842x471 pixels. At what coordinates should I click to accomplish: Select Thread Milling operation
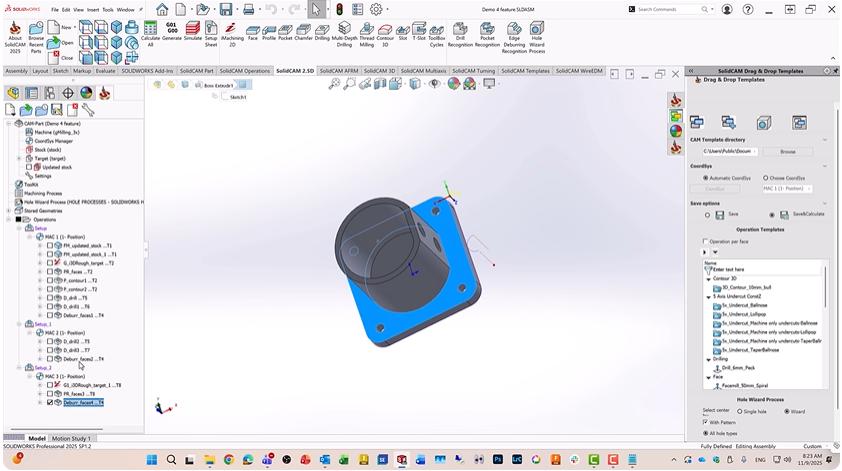tap(367, 34)
